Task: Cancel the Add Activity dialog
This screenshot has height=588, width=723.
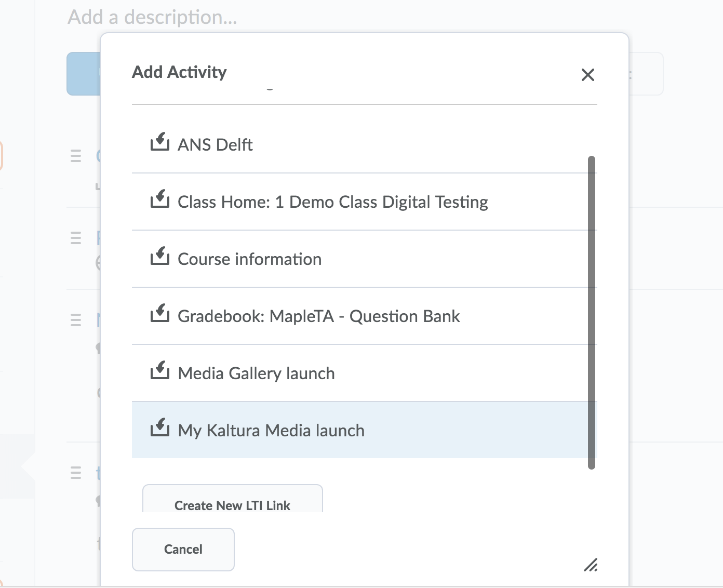Action: pos(183,549)
